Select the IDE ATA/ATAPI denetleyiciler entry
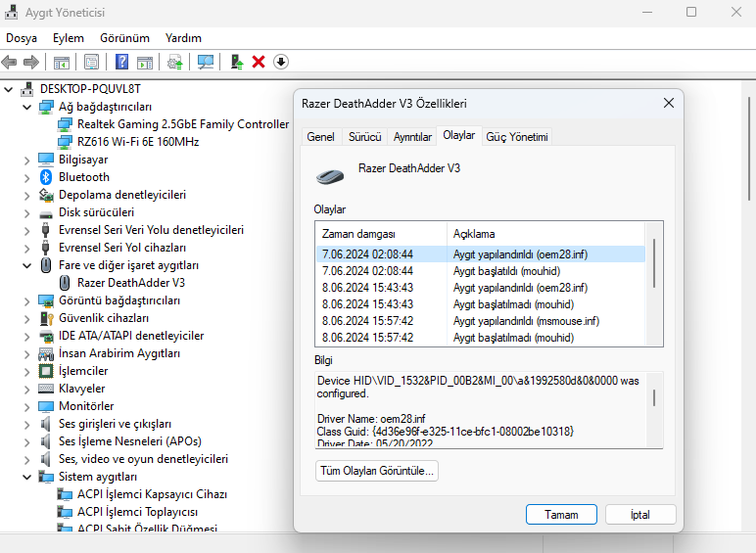Screen dimensions: 756x553 131,336
